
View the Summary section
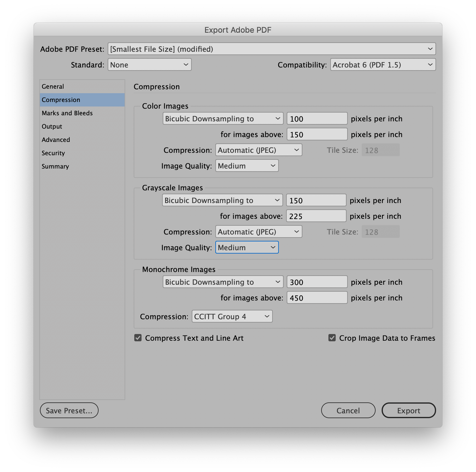click(82, 166)
